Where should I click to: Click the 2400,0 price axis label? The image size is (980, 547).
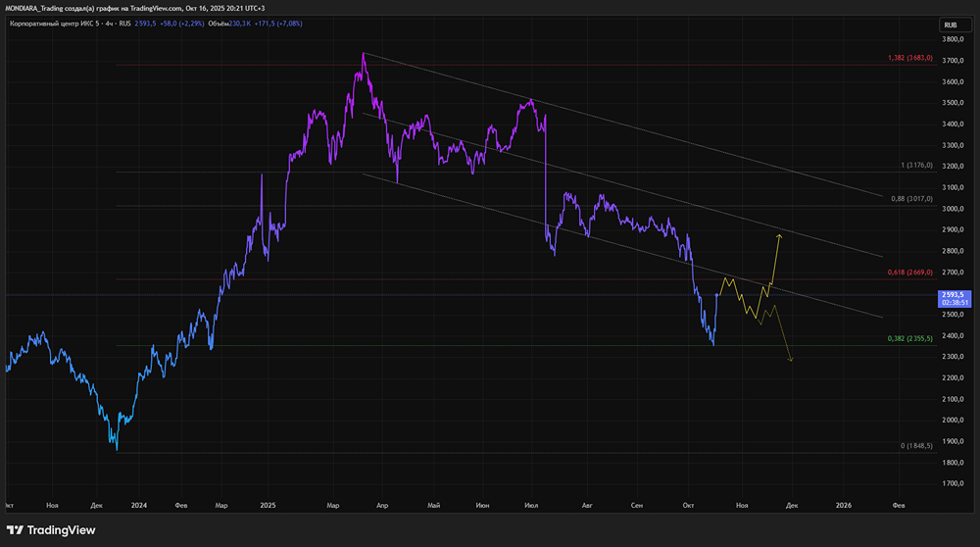point(953,335)
